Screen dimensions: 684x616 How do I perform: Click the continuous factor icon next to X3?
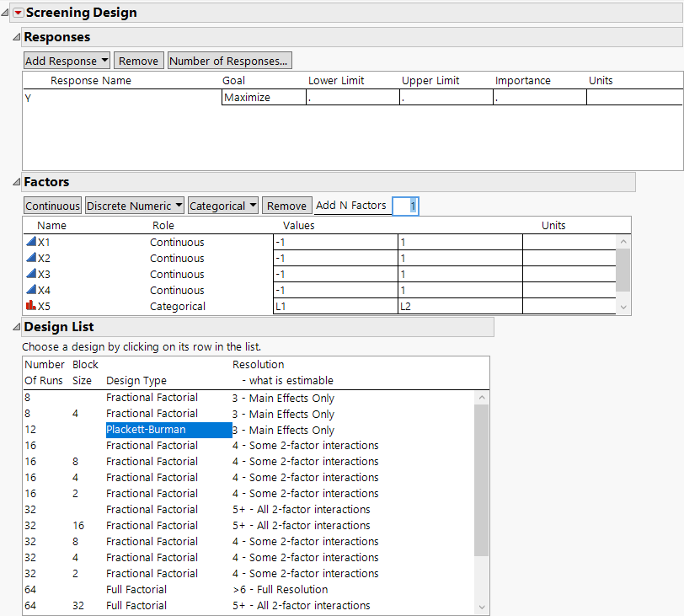pyautogui.click(x=29, y=274)
